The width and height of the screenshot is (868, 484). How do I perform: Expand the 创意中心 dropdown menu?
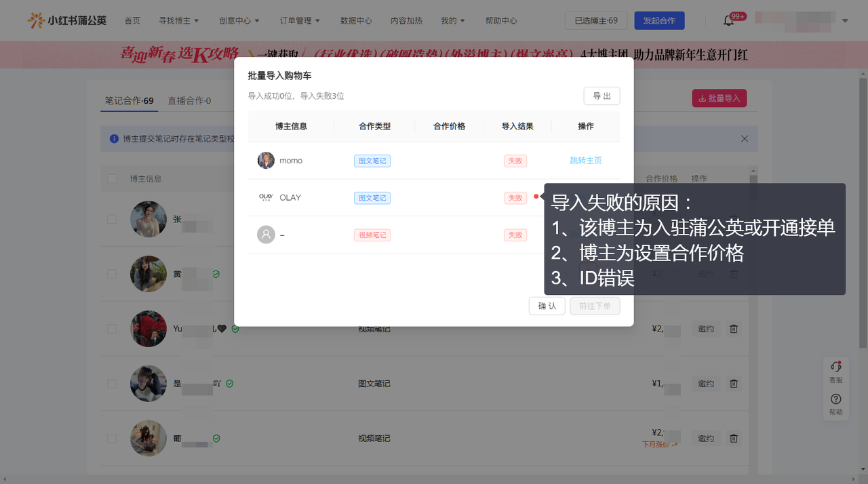tap(239, 20)
